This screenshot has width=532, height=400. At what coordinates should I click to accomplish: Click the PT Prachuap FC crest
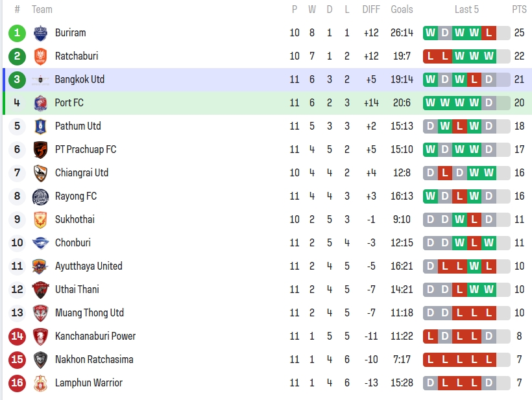tap(40, 150)
